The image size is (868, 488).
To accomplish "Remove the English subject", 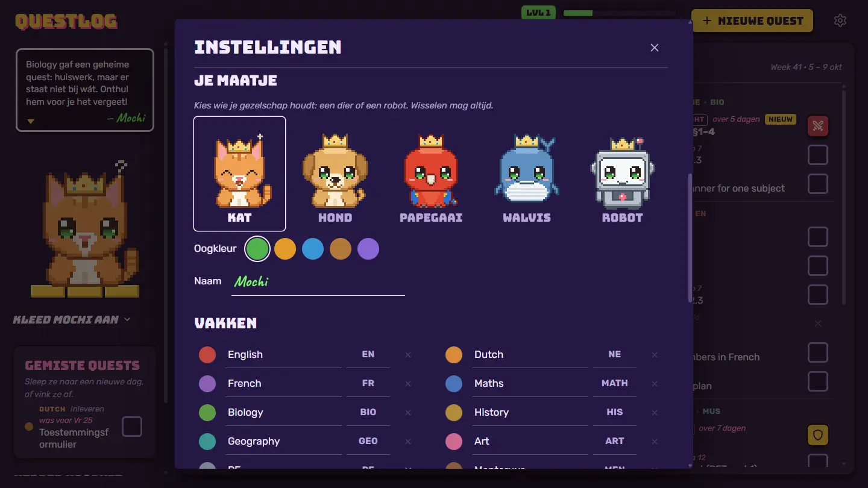I will [408, 355].
